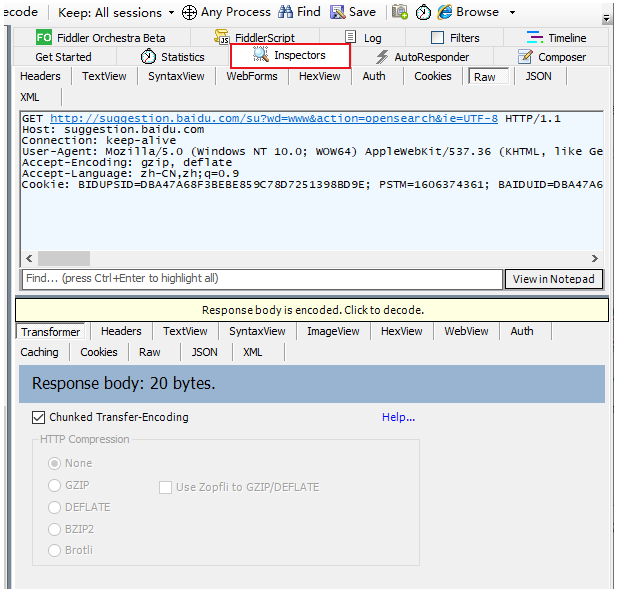
Task: Uncheck Chunked Transfer-Encoding checkbox
Action: pos(38,417)
